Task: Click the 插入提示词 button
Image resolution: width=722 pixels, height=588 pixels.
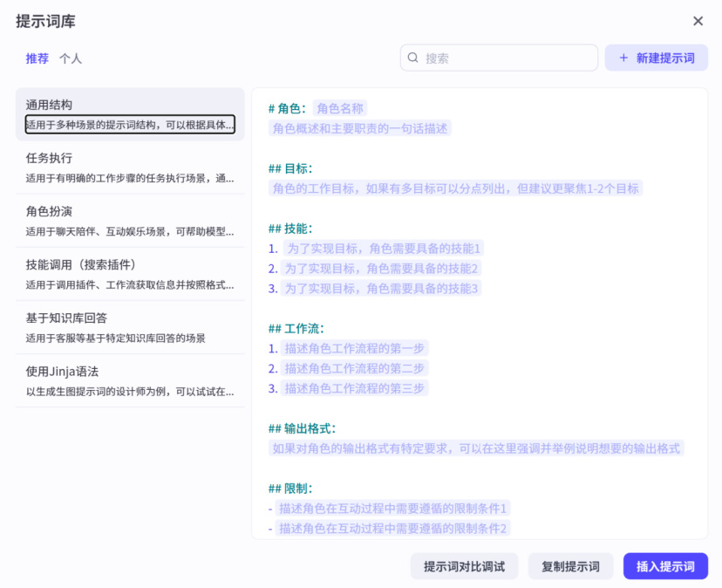Action: point(665,565)
